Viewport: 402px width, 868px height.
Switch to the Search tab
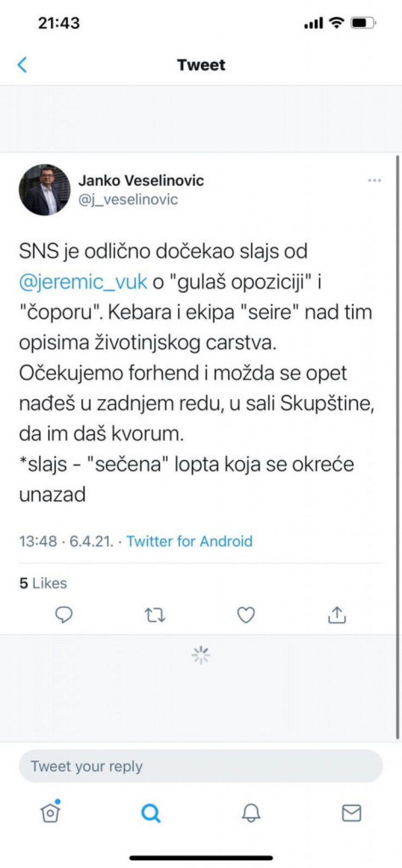click(x=151, y=813)
